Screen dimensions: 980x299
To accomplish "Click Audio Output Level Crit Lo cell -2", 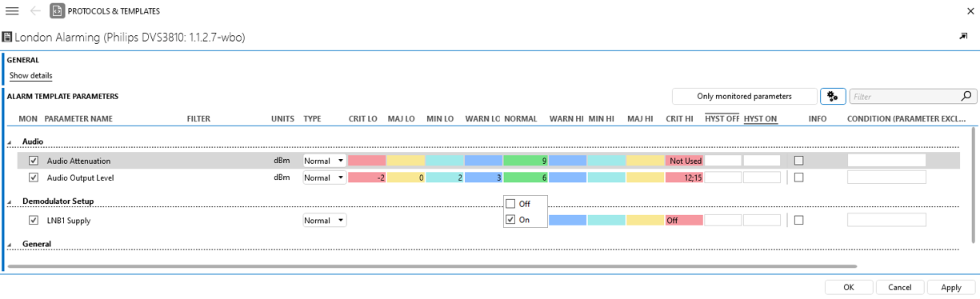I will (x=366, y=177).
